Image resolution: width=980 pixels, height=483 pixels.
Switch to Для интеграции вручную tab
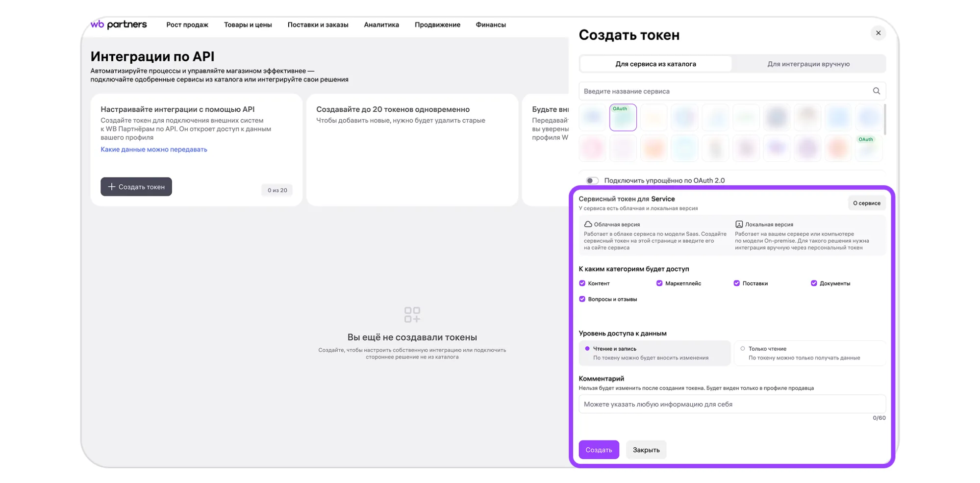pyautogui.click(x=808, y=64)
